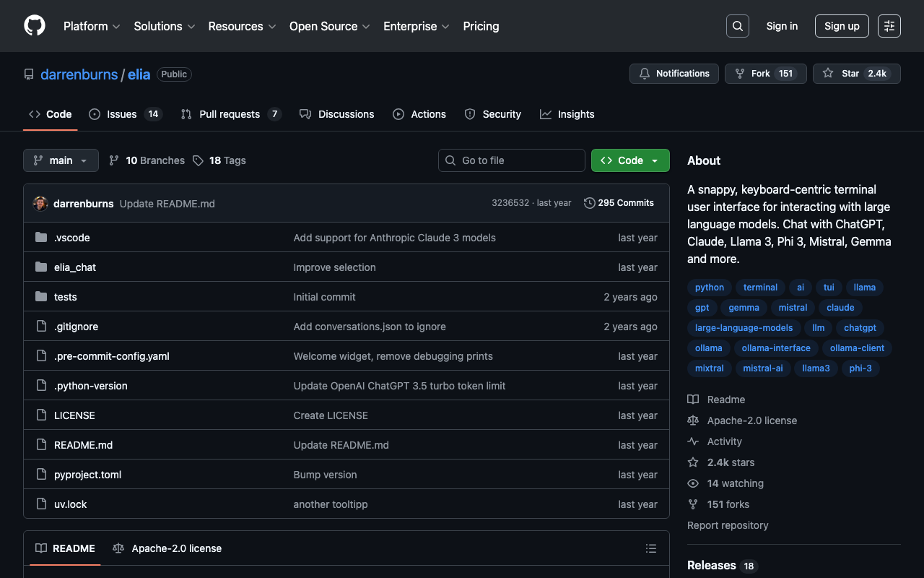Click darrenburns avatar in latest commit

pyautogui.click(x=40, y=204)
